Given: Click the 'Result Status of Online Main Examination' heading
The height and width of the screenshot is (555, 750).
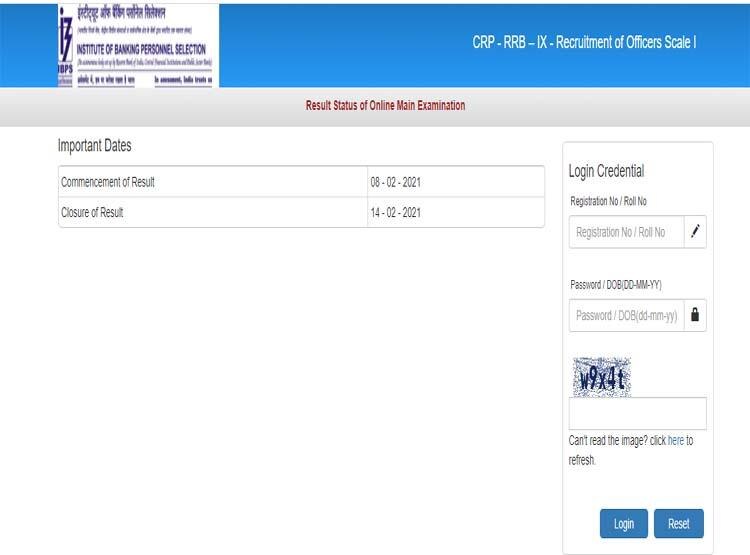Looking at the screenshot, I should (x=385, y=106).
